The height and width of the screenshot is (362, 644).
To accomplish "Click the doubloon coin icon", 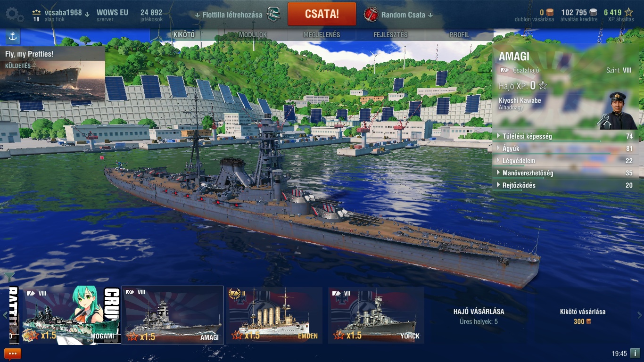I will pyautogui.click(x=550, y=13).
